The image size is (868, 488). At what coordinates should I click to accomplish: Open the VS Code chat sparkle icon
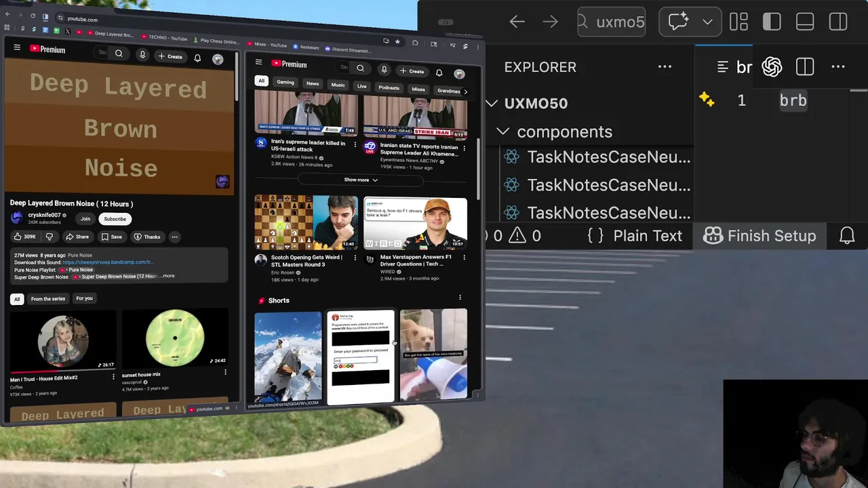pyautogui.click(x=678, y=22)
